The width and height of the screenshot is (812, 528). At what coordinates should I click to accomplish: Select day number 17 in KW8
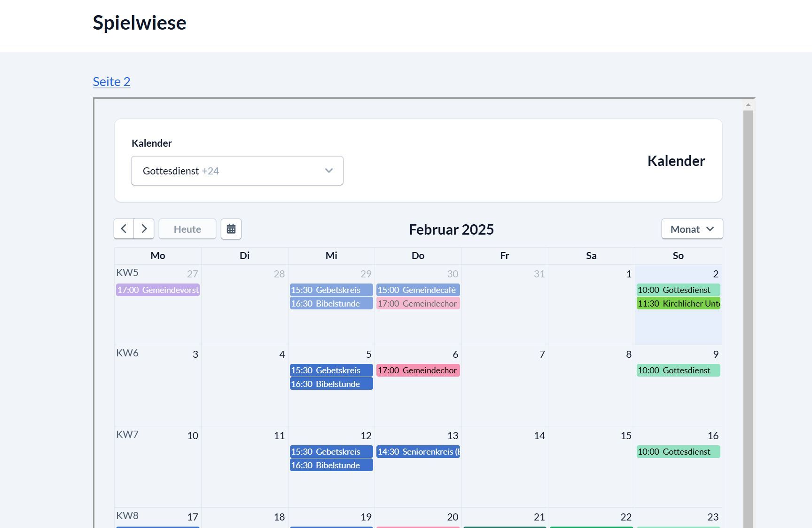click(193, 517)
